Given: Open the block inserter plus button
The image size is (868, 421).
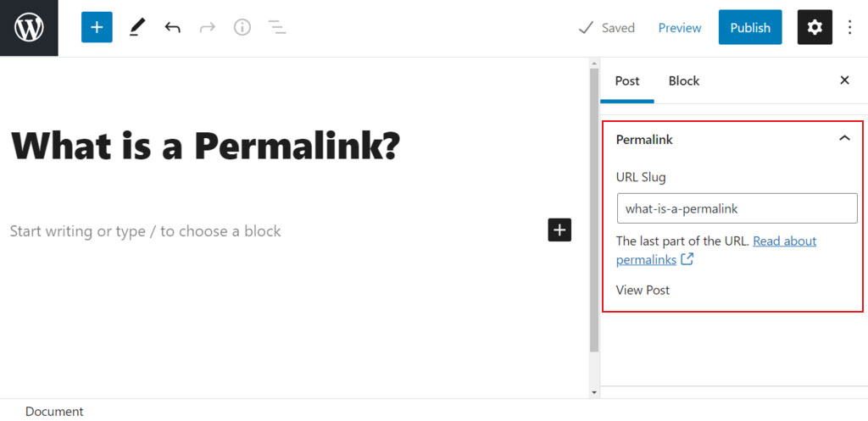Looking at the screenshot, I should click(x=97, y=27).
